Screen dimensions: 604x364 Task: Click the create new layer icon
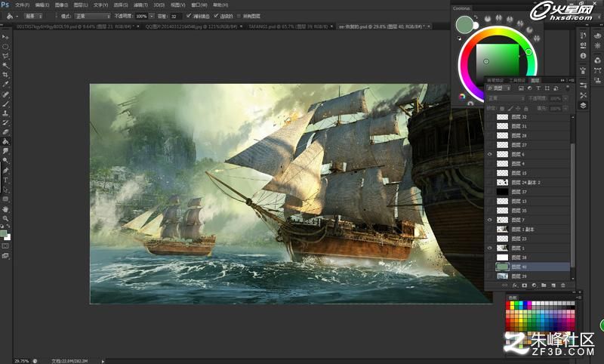click(x=553, y=285)
